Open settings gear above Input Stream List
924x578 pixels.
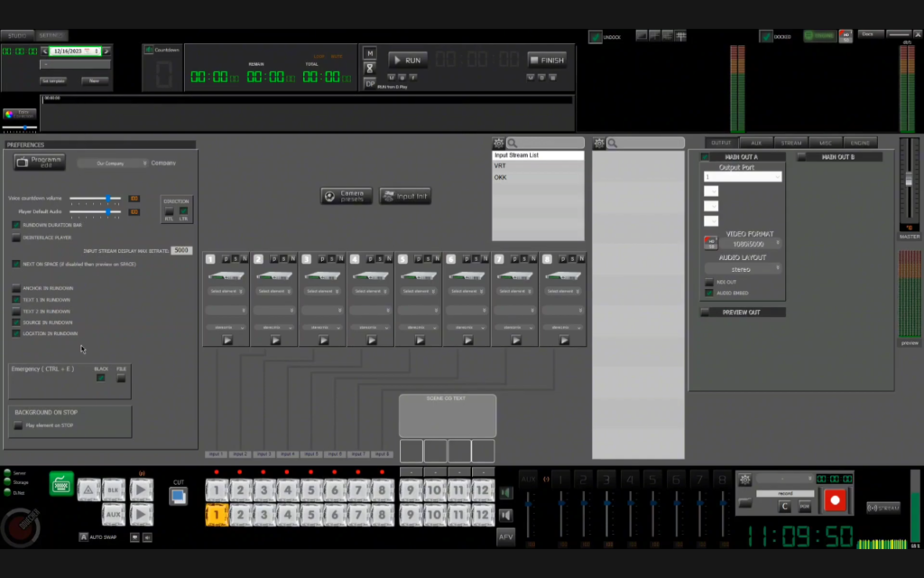[498, 144]
